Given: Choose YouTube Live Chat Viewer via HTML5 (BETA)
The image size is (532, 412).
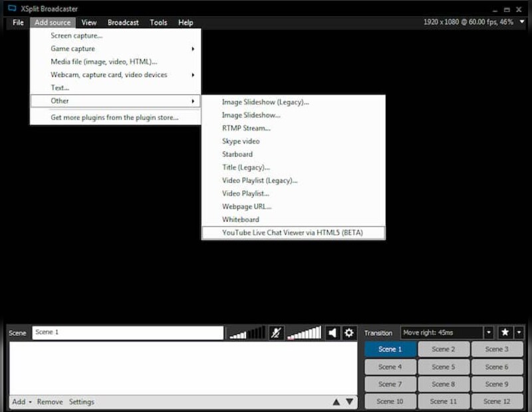Looking at the screenshot, I should [x=293, y=233].
